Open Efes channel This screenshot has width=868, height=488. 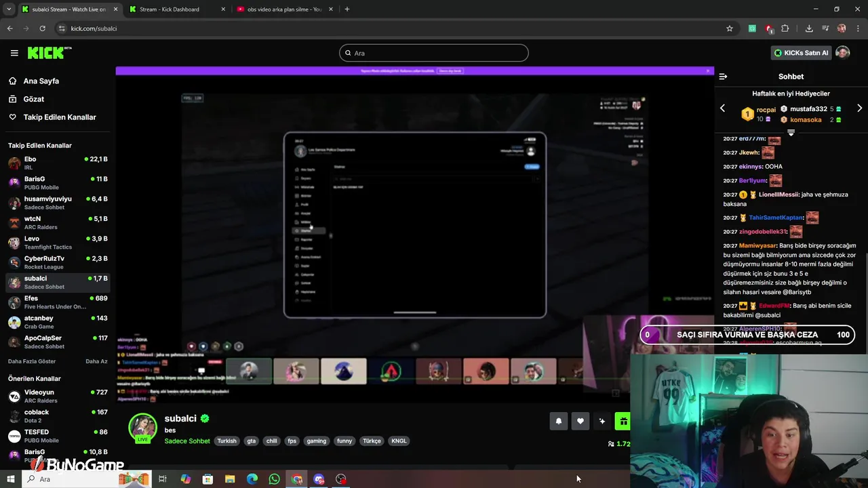(x=58, y=302)
